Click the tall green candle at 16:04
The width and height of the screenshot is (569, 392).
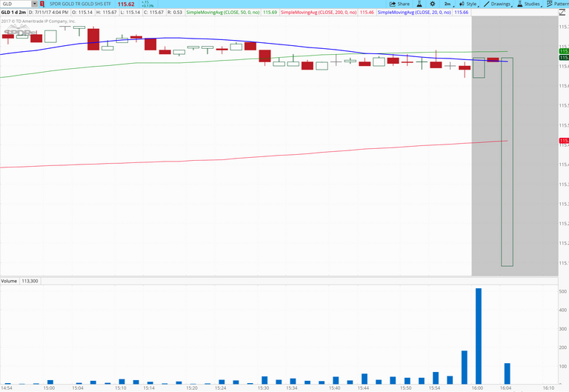pos(508,162)
